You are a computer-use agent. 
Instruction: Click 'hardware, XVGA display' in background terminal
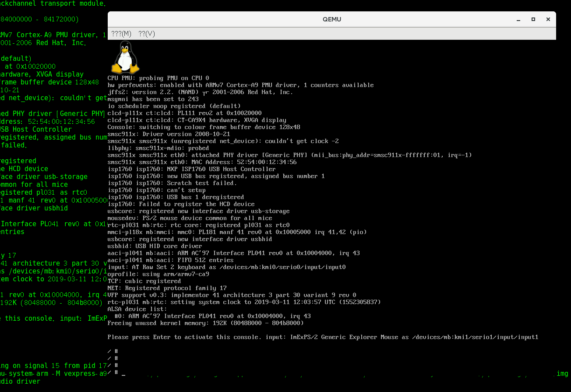pos(42,74)
